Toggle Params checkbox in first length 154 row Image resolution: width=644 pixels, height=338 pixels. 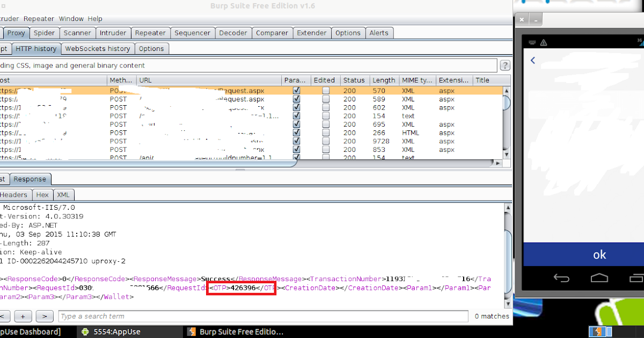[x=296, y=116]
